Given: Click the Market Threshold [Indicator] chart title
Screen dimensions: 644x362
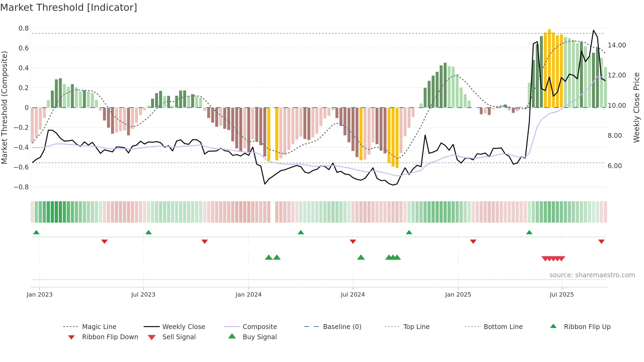Looking at the screenshot, I should pyautogui.click(x=69, y=8).
